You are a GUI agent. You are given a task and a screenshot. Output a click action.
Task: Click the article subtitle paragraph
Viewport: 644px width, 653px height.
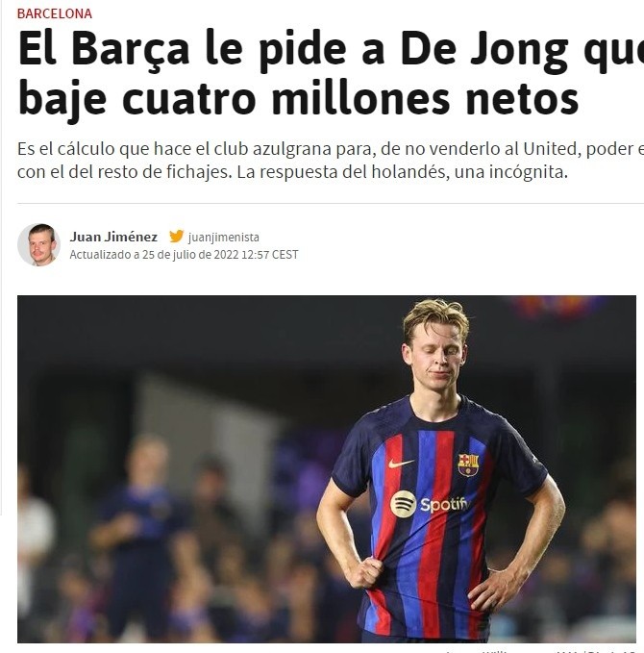[331, 161]
